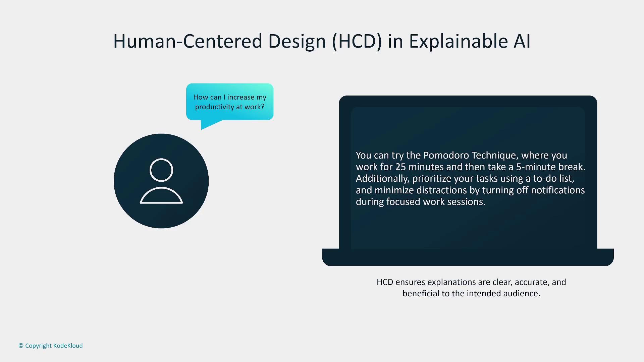Screen dimensions: 644x362
Task: Click the words 'Pomodoro Technique' on laptop
Action: point(471,155)
